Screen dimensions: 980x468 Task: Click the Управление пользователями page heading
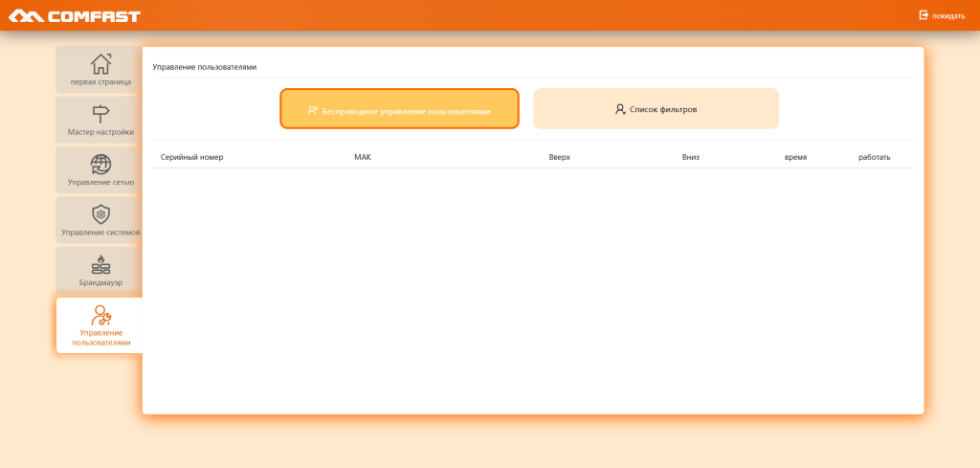click(x=205, y=67)
